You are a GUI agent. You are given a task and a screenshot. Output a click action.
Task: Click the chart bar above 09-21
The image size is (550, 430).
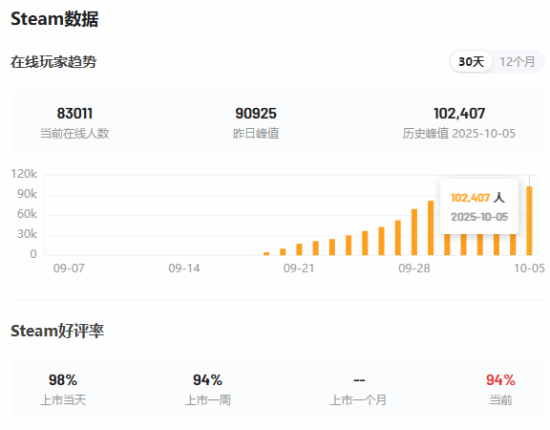tap(299, 249)
